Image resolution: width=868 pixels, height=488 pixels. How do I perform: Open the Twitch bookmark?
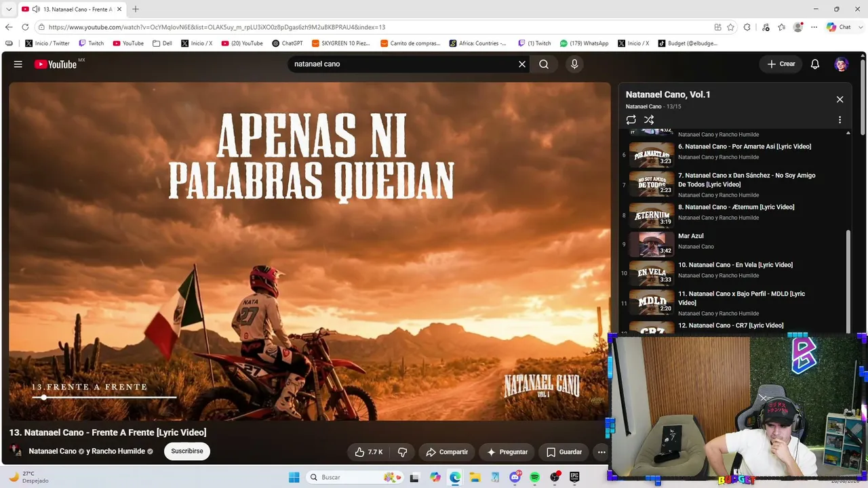pyautogui.click(x=92, y=43)
